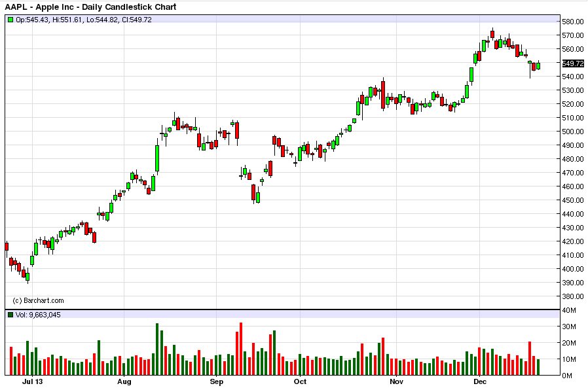The image size is (588, 388).
Task: Select the 'Op:545.43, Hi:551.61, Lo:544.82, Cl:549.72' readout
Action: pos(84,20)
